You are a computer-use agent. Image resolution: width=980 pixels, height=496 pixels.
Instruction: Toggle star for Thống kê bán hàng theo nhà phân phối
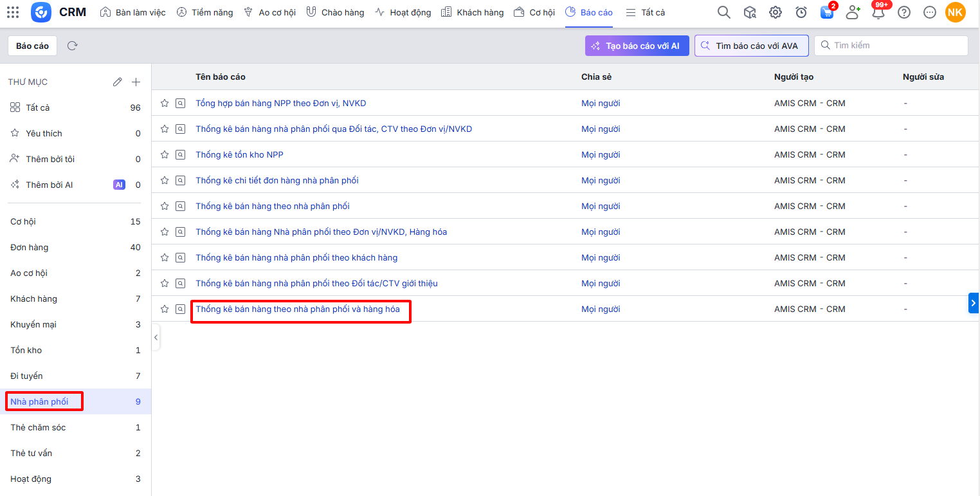165,206
